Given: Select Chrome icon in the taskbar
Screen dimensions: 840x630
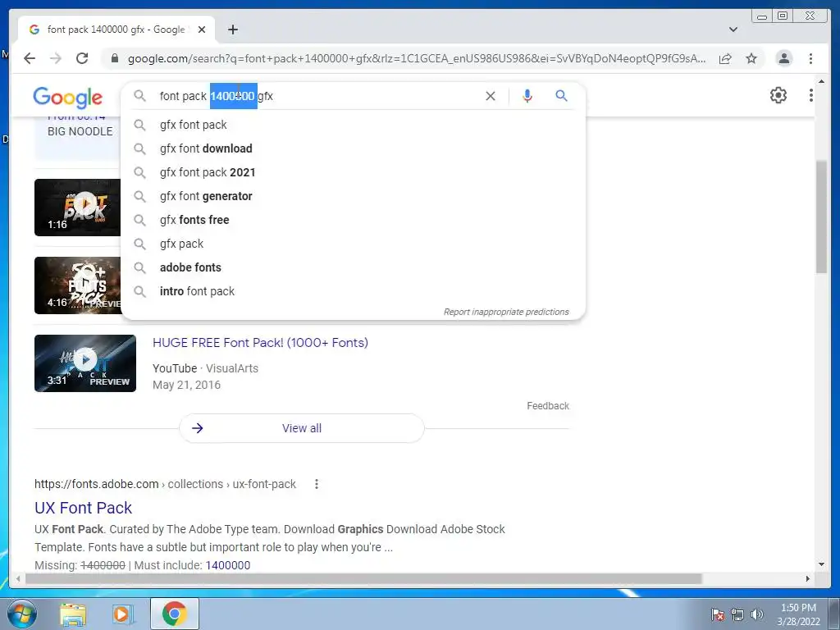Looking at the screenshot, I should 175,614.
